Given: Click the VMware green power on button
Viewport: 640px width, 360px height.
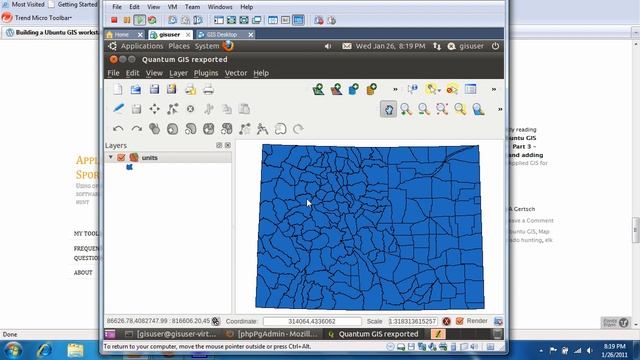Looking at the screenshot, I should (140, 20).
